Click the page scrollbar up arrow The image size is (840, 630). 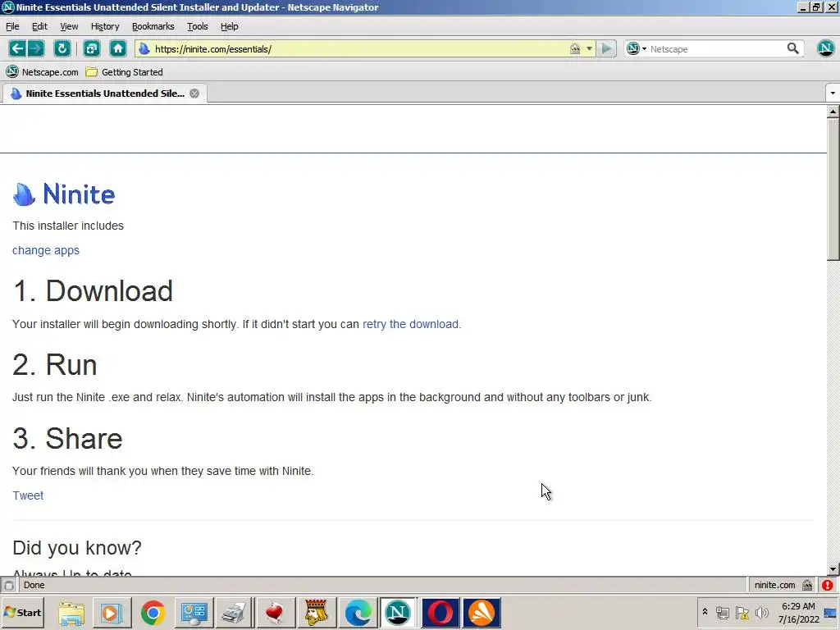coord(833,112)
